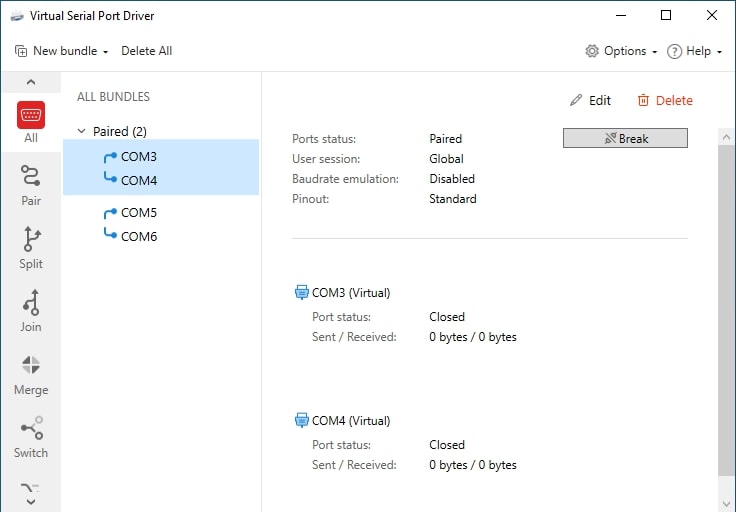Select COM6 in the bundle tree

coord(139,237)
